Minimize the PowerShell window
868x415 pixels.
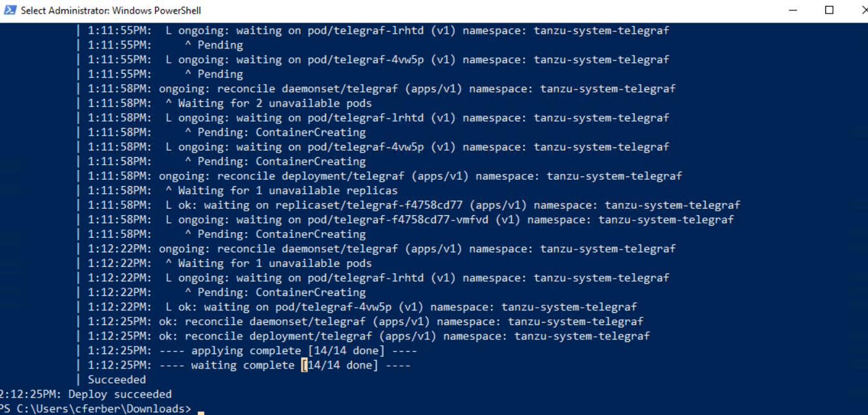pyautogui.click(x=793, y=10)
